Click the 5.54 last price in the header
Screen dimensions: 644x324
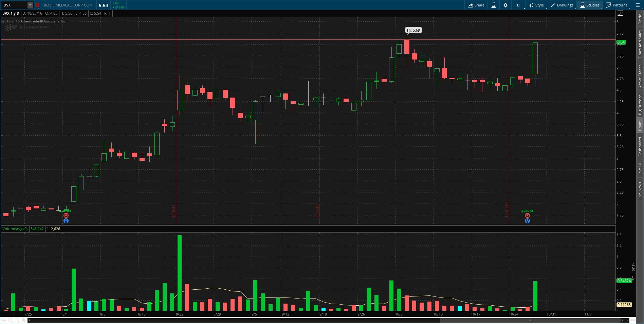coord(104,5)
